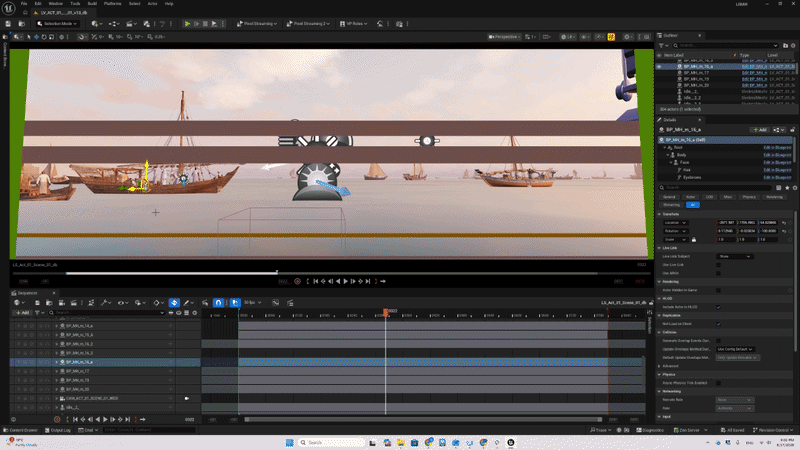The height and width of the screenshot is (450, 800).
Task: Select the Translate gizmo tool
Action: pos(36,37)
